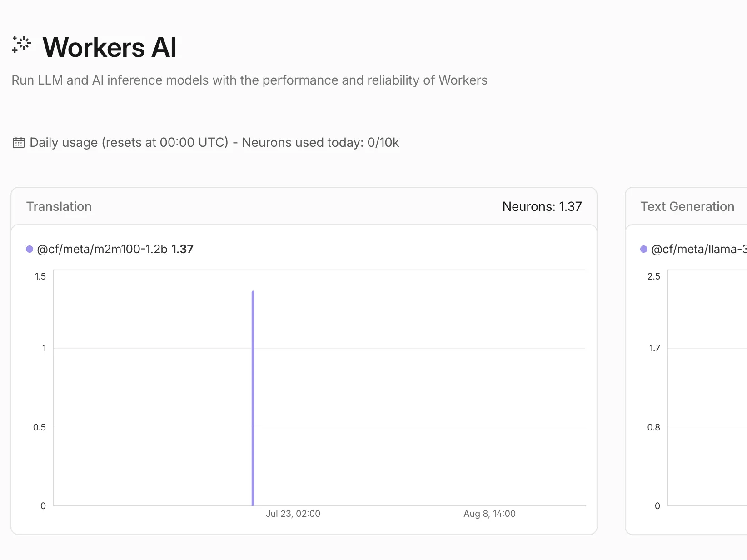Viewport: 747px width, 560px height.
Task: Click the purple usage spike in Translation chart
Action: tap(253, 398)
